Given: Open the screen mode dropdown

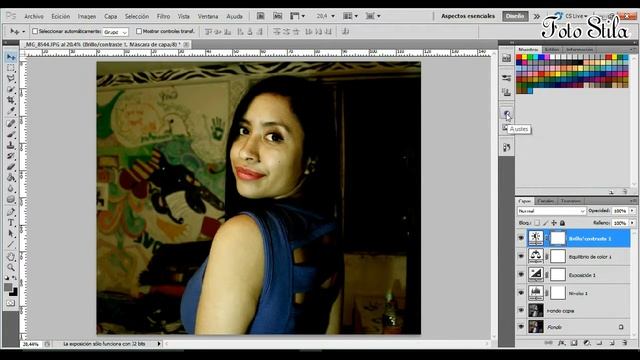Looking at the screenshot, I should point(373,16).
